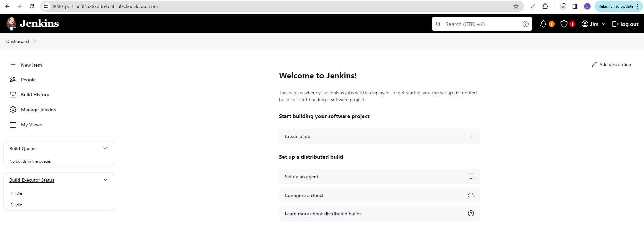Click the browser address bar URL
The height and width of the screenshot is (248, 644).
point(105,6)
